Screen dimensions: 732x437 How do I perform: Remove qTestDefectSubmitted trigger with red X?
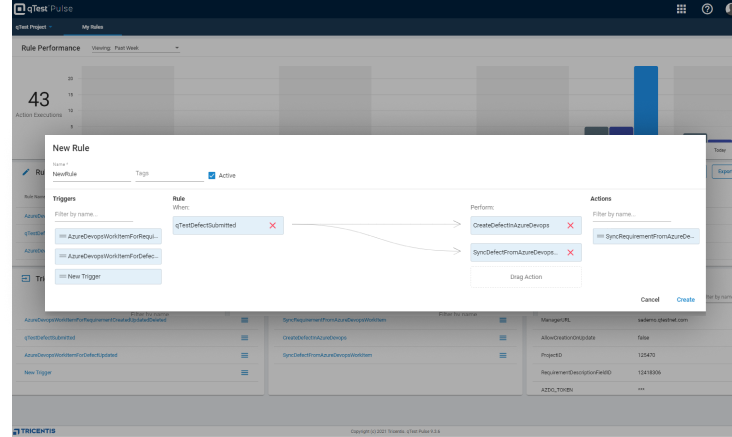[x=272, y=226]
